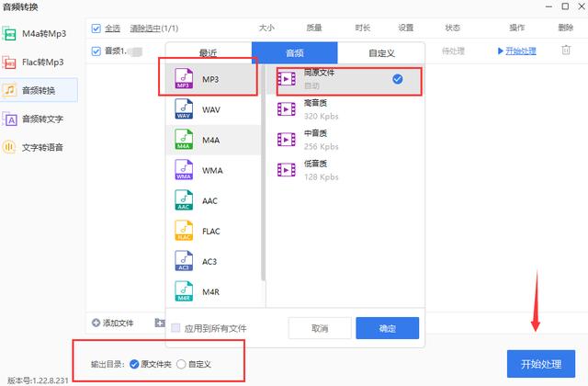Viewport: 588px width, 386px height.
Task: Click the 大小 column header
Action: click(x=266, y=28)
